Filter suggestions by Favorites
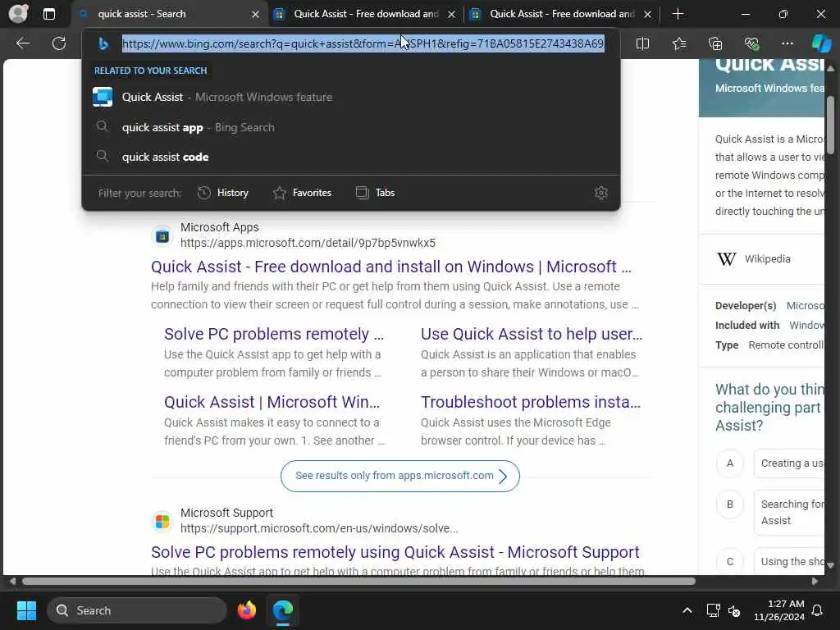This screenshot has width=840, height=630. (x=302, y=193)
